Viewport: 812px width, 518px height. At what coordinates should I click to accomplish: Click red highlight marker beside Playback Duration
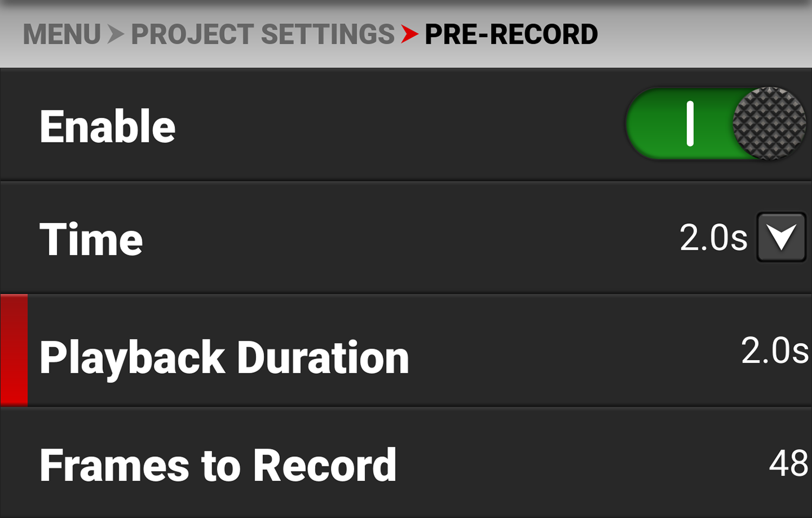[x=14, y=351]
